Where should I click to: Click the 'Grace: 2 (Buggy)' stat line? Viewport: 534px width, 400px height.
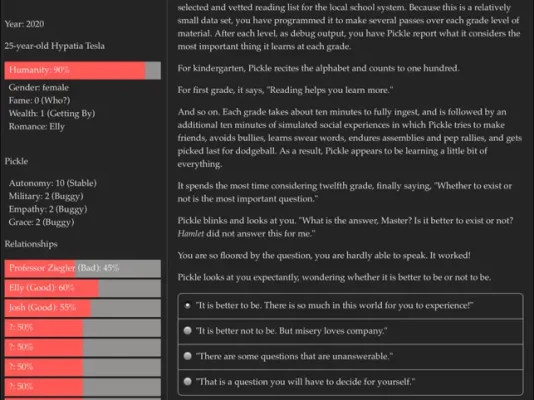42,222
